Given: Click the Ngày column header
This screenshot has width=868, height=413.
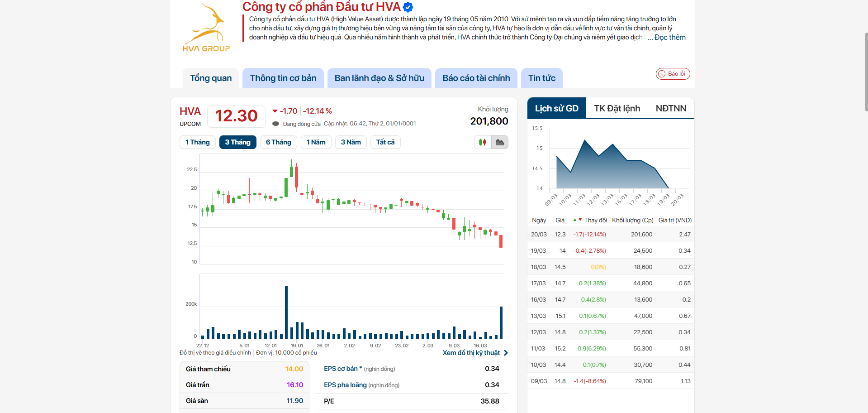Looking at the screenshot, I should click(539, 220).
